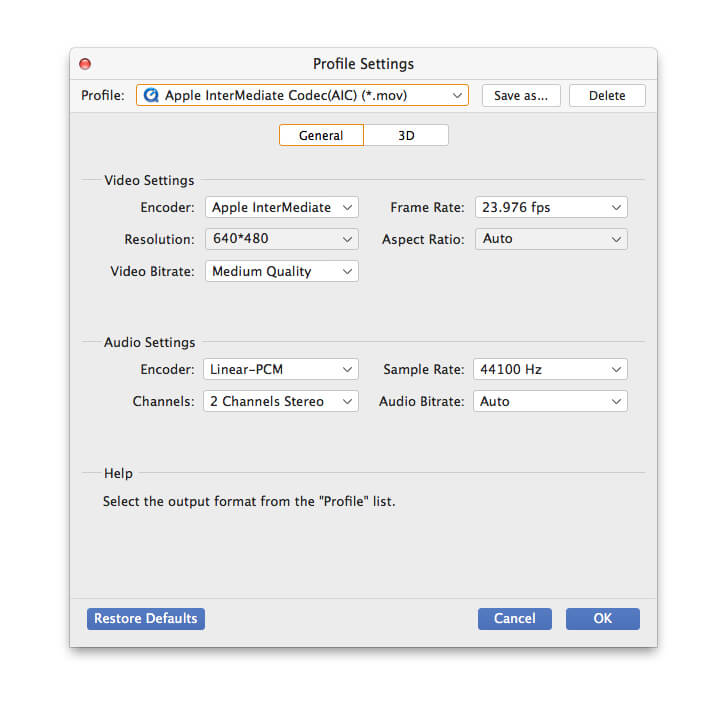
Task: Click the "Resolution:" label
Action: tap(159, 239)
